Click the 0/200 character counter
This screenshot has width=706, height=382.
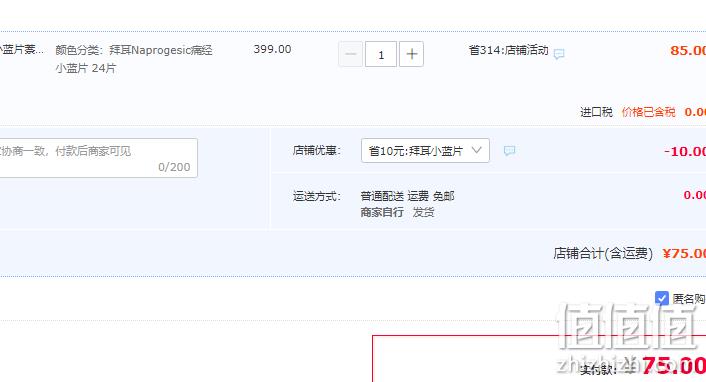click(x=174, y=167)
